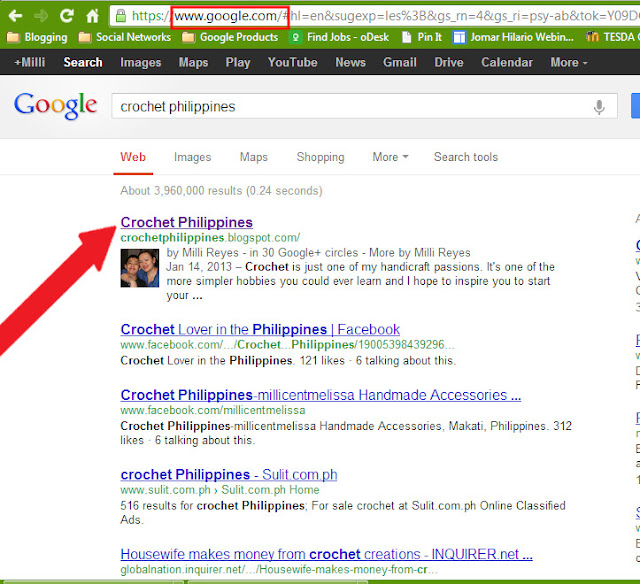Click More by Milli Reyes link
The height and width of the screenshot is (584, 640).
click(x=420, y=253)
